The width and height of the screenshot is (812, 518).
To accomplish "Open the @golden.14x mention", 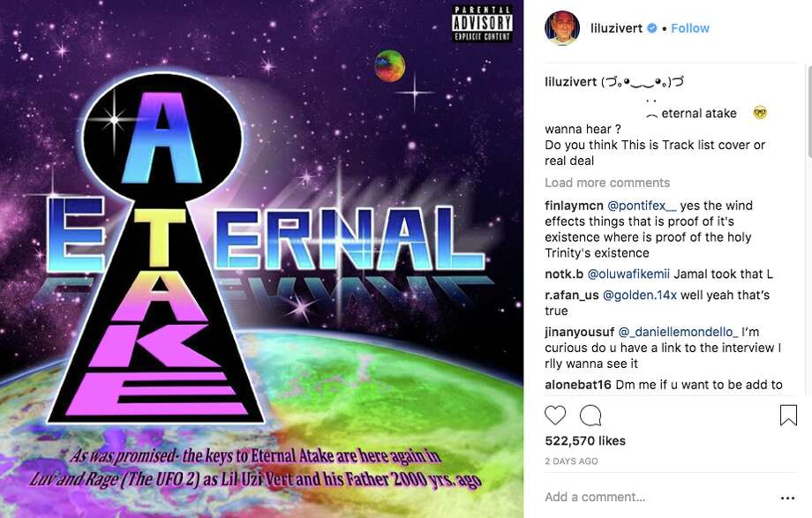I will pos(640,296).
